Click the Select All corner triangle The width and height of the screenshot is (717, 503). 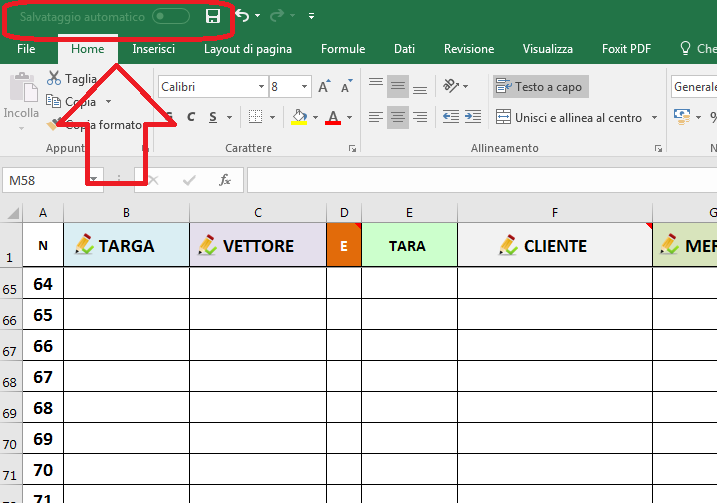(x=12, y=213)
